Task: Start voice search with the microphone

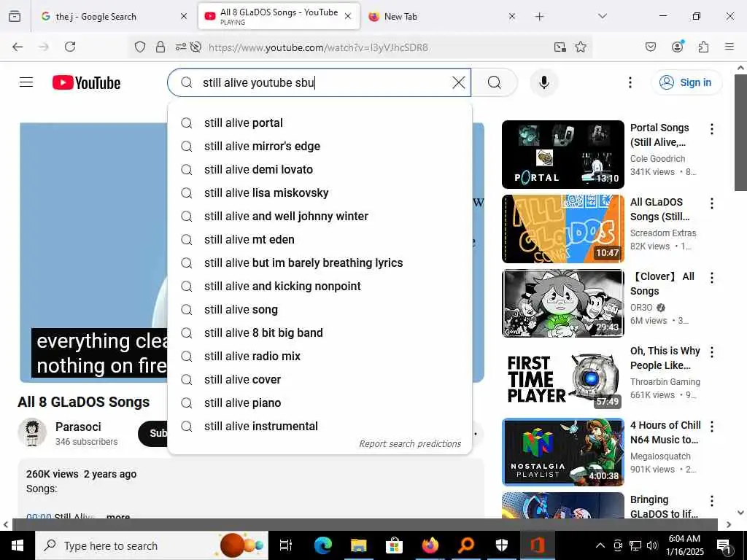Action: pos(543,82)
